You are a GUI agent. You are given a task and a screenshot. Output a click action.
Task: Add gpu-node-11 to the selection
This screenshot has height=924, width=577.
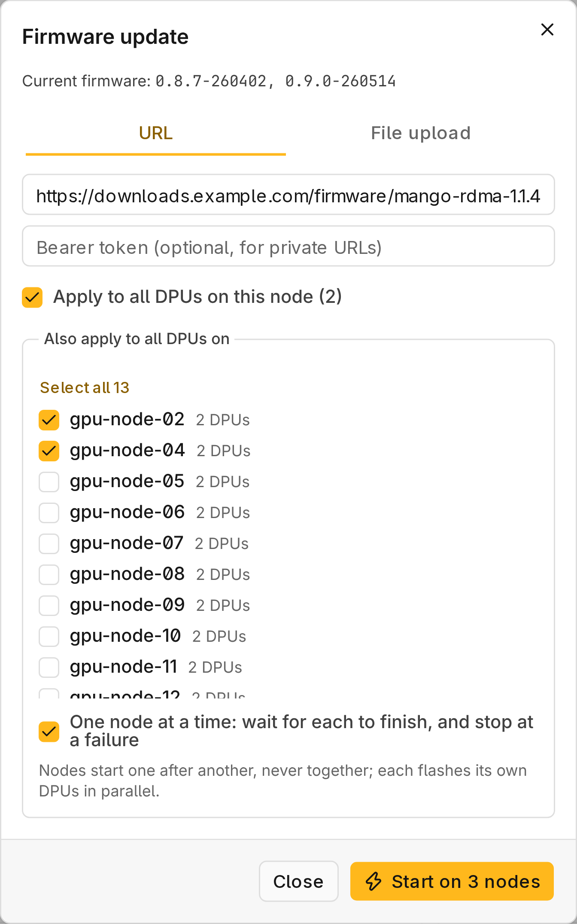point(49,667)
